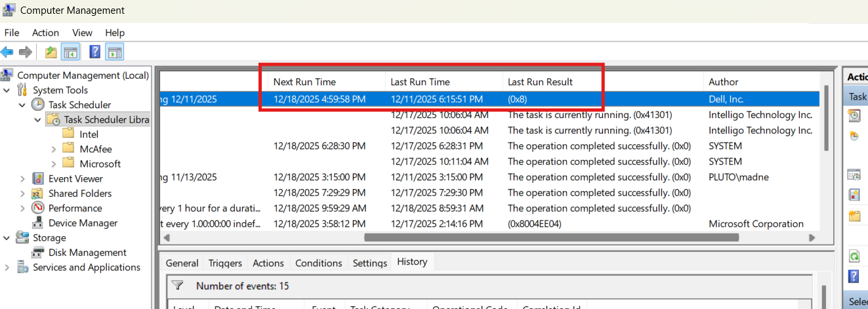The image size is (868, 309).
Task: Expand the Event Viewer node
Action: pyautogui.click(x=22, y=178)
